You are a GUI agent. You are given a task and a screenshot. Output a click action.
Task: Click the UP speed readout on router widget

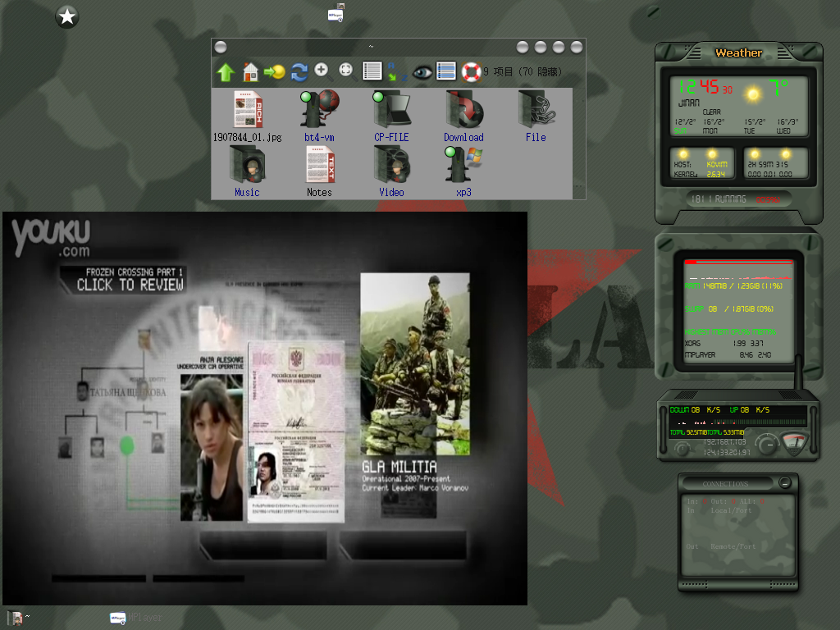750,410
